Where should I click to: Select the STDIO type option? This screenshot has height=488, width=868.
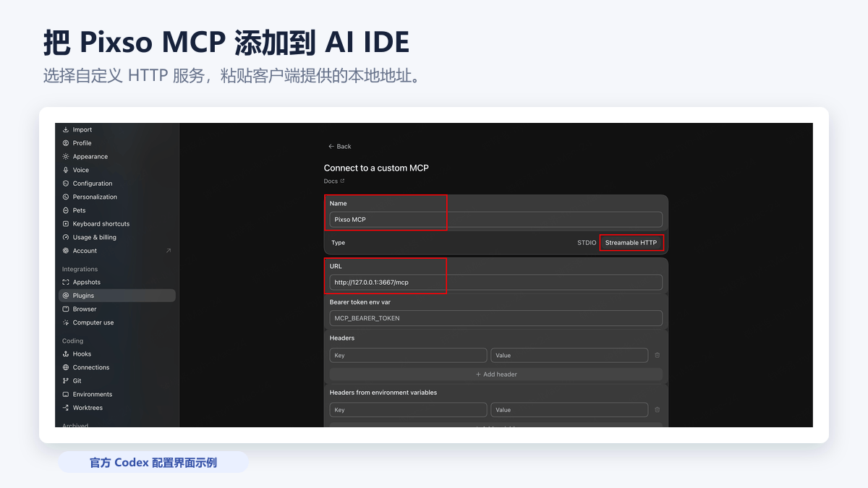coord(587,243)
